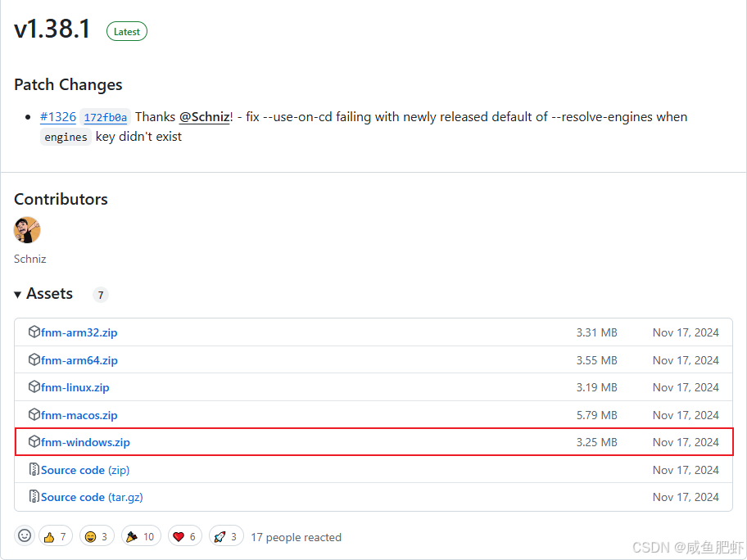The image size is (747, 560).
Task: Open pull request #1326
Action: pyautogui.click(x=57, y=116)
